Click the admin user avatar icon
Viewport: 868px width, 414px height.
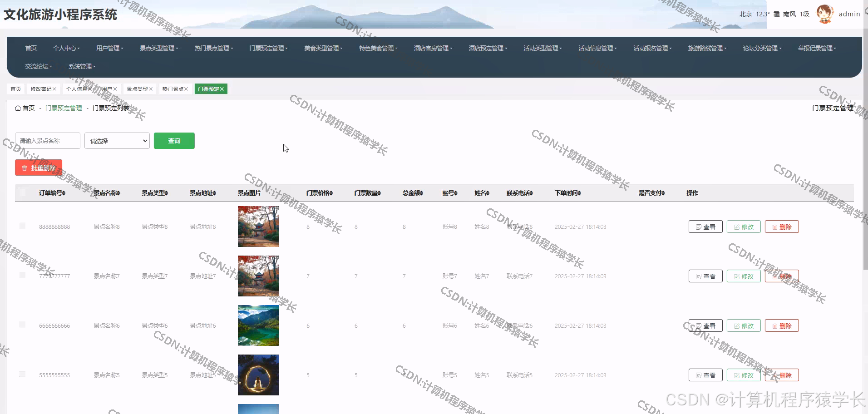[x=825, y=14]
